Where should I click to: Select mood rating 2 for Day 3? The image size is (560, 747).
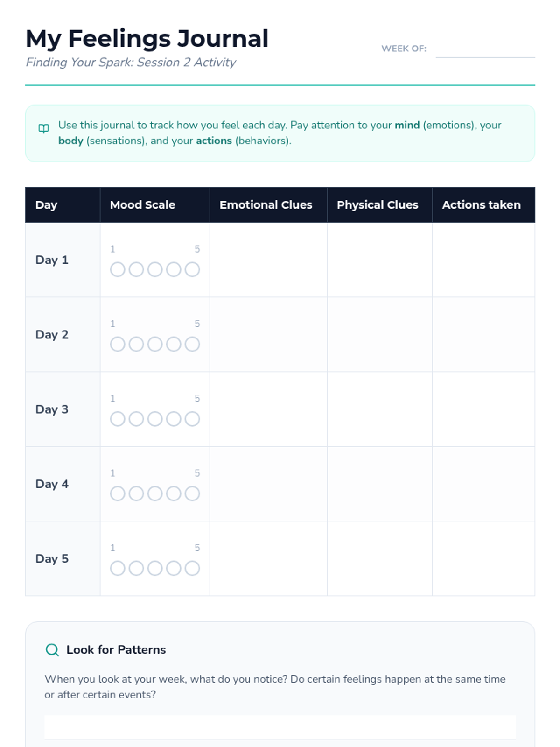(136, 419)
